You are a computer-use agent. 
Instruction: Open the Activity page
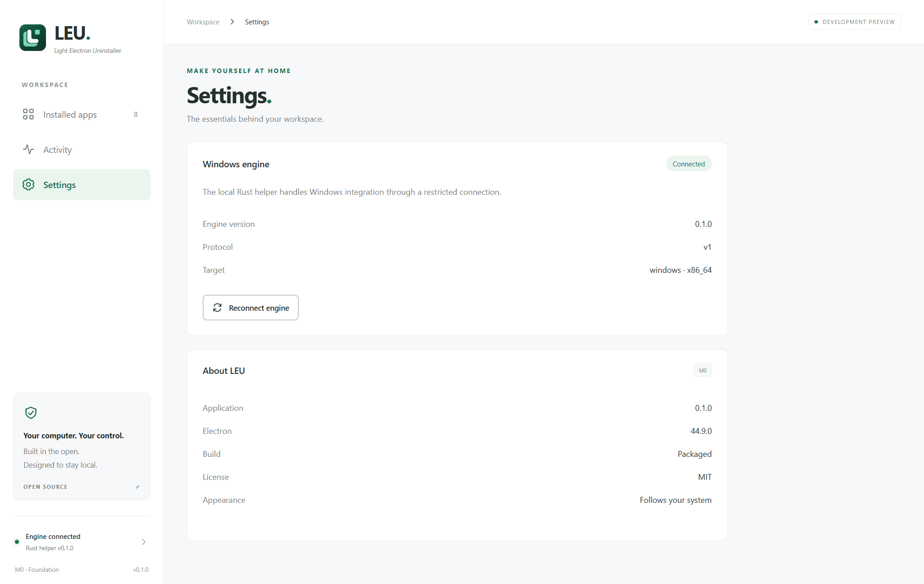[x=82, y=149]
